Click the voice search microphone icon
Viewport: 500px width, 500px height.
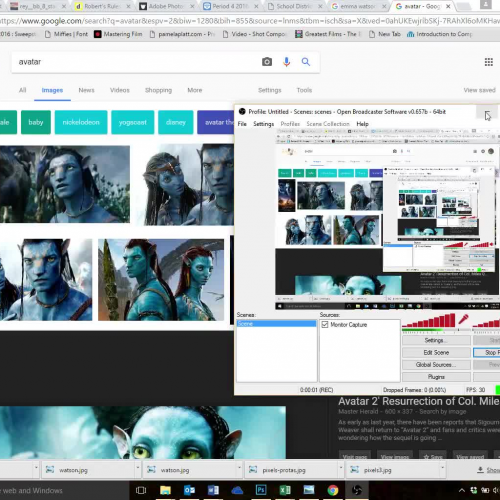286,62
